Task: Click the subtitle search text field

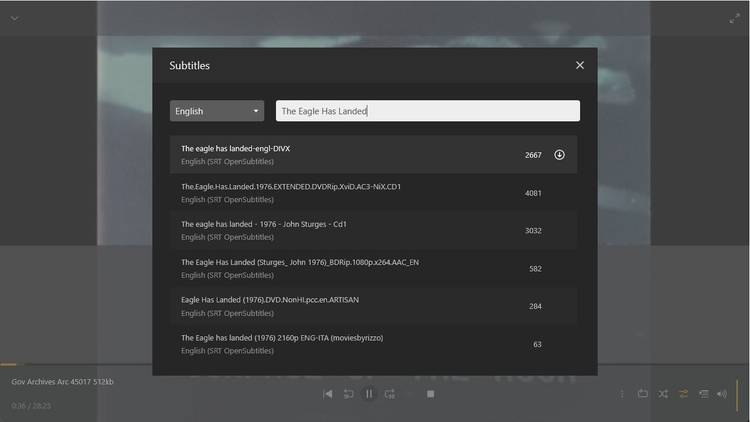Action: (x=428, y=111)
